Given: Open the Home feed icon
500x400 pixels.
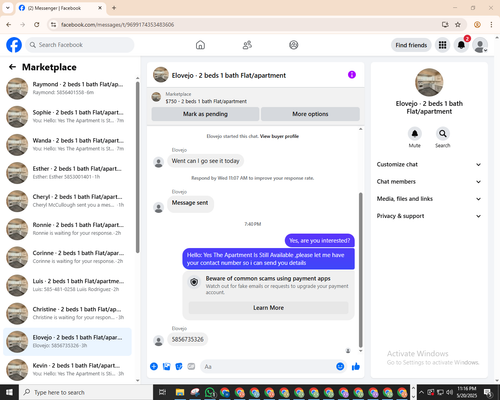Looking at the screenshot, I should coord(200,45).
